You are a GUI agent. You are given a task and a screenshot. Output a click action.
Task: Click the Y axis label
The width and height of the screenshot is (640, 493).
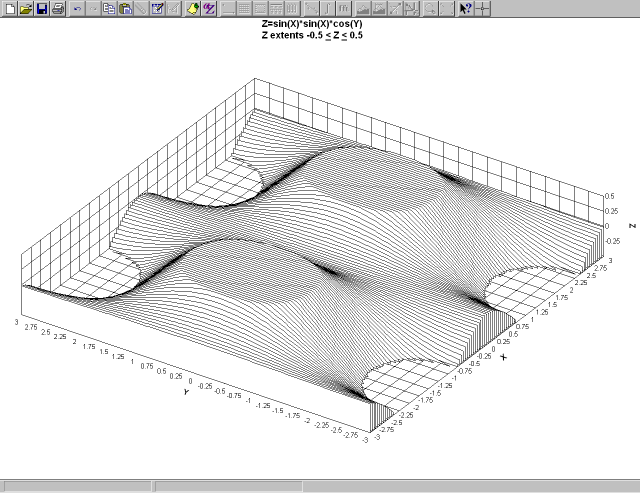click(x=186, y=392)
